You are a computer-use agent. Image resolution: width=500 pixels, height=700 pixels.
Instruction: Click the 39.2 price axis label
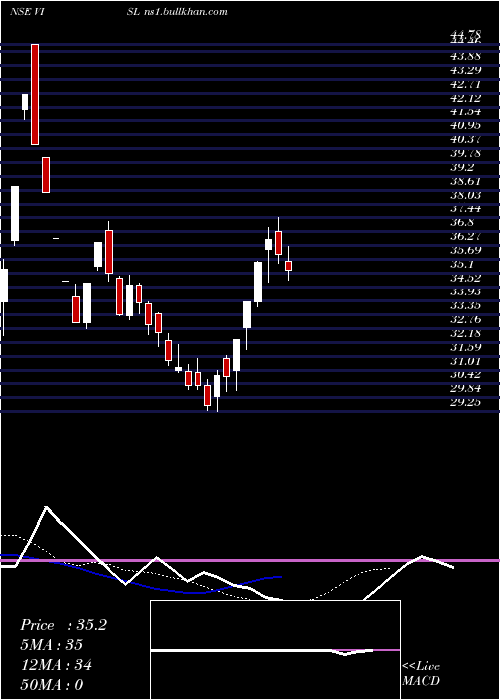coord(462,167)
